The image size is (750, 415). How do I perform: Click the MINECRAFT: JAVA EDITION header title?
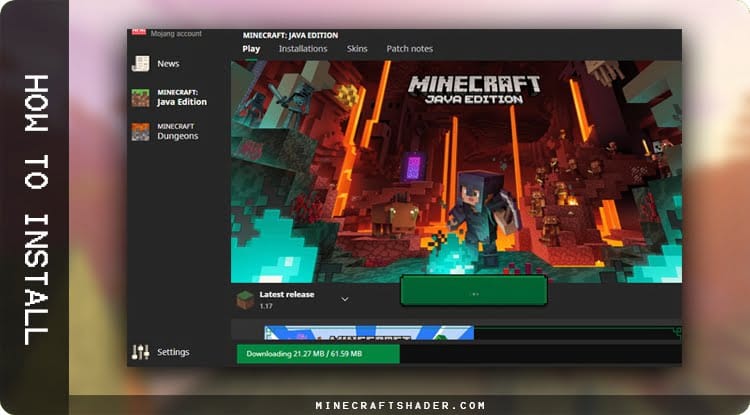coord(290,35)
